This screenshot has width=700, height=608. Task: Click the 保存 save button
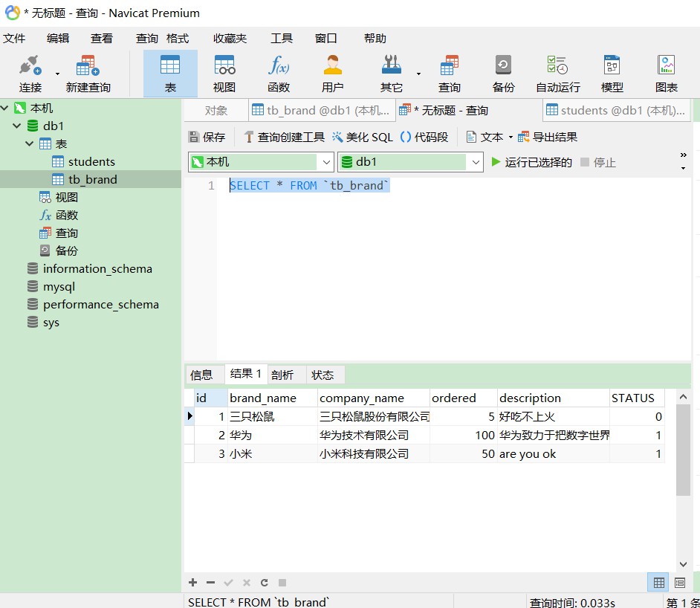click(x=207, y=137)
